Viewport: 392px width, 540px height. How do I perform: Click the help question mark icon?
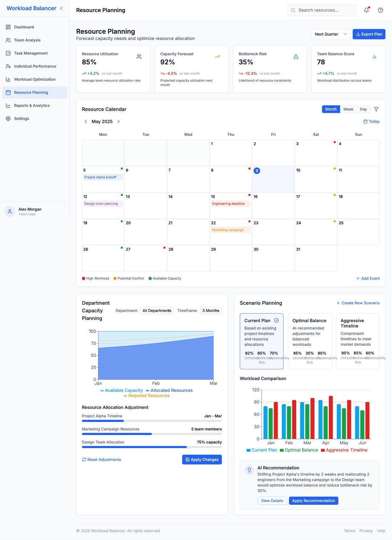point(380,10)
